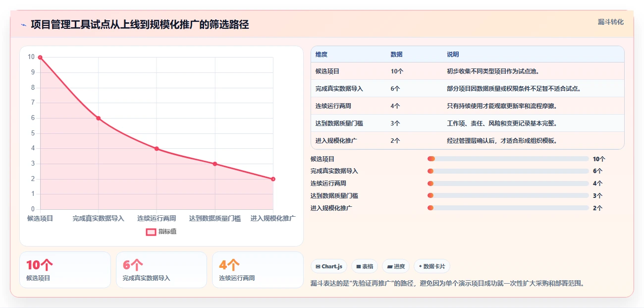
Task: Click the 进度 tag chip
Action: 396,266
